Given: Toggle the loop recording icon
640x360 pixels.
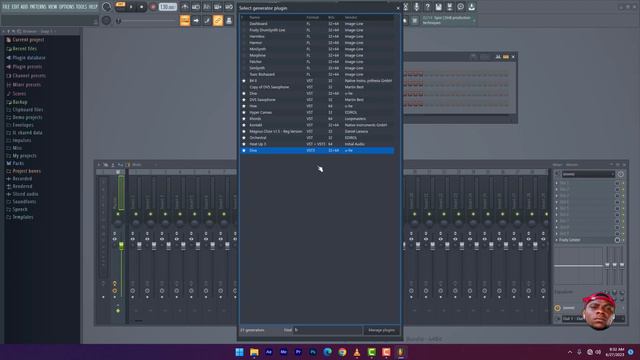Looking at the screenshot, I should [x=229, y=7].
